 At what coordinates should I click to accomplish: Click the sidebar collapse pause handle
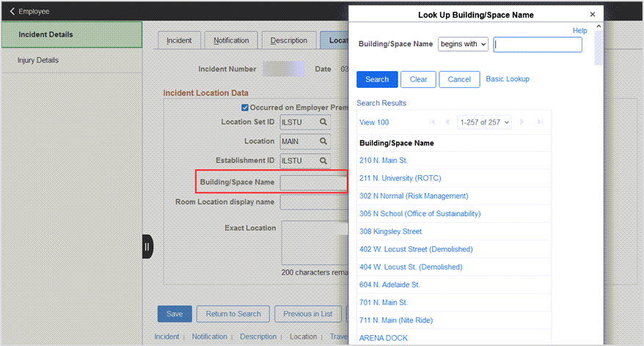coord(147,247)
